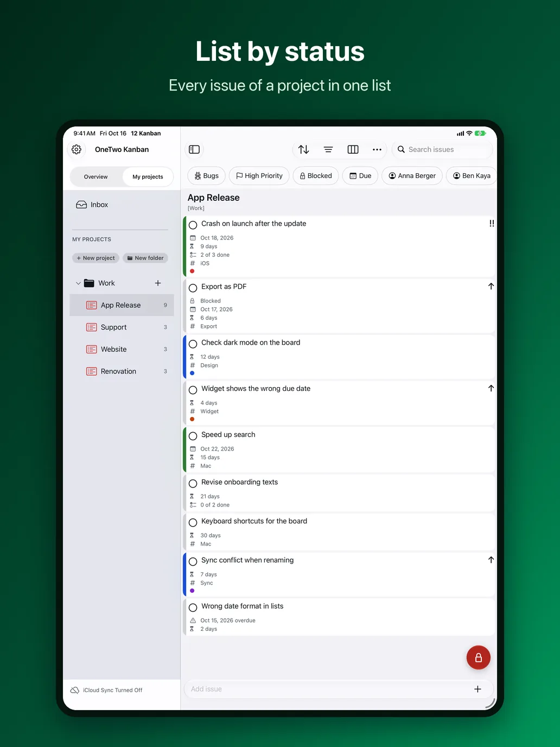This screenshot has width=560, height=747.
Task: Click New folder button
Action: [x=145, y=258]
